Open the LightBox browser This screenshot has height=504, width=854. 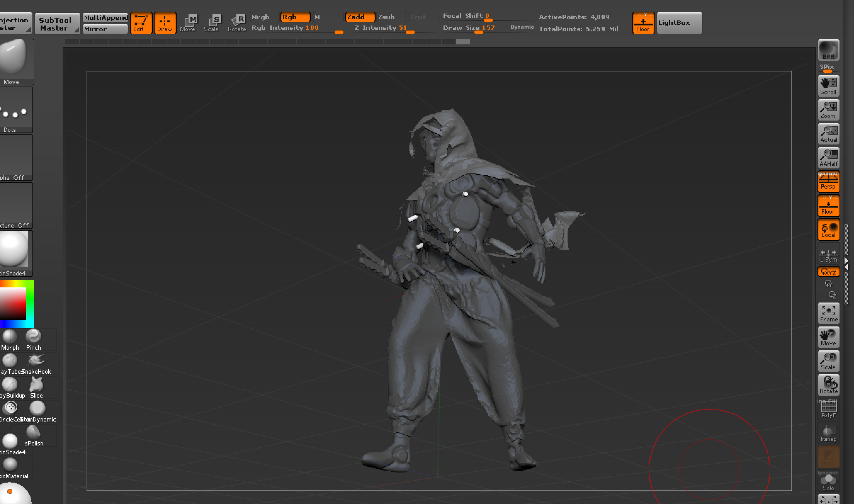coord(679,23)
